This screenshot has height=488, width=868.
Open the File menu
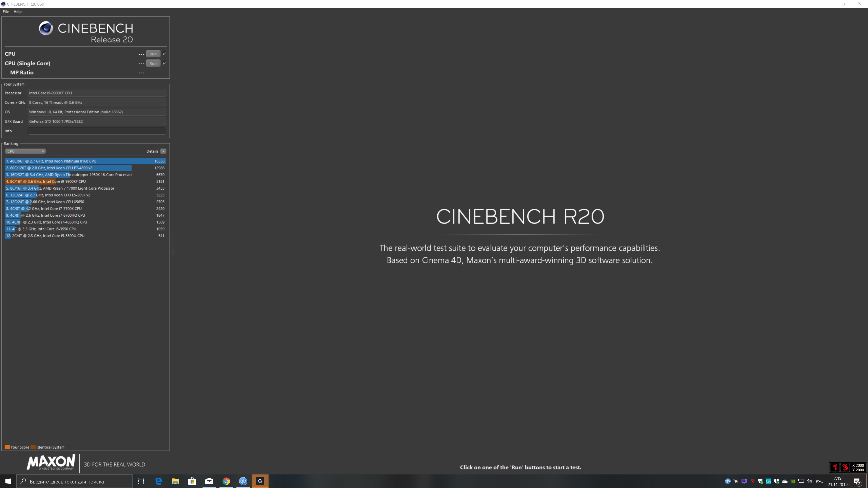(6, 12)
